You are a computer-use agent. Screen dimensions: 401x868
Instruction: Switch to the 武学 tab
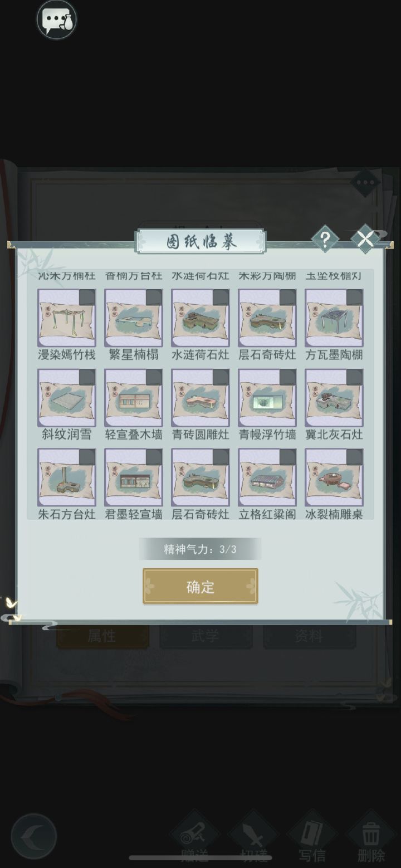tap(206, 636)
